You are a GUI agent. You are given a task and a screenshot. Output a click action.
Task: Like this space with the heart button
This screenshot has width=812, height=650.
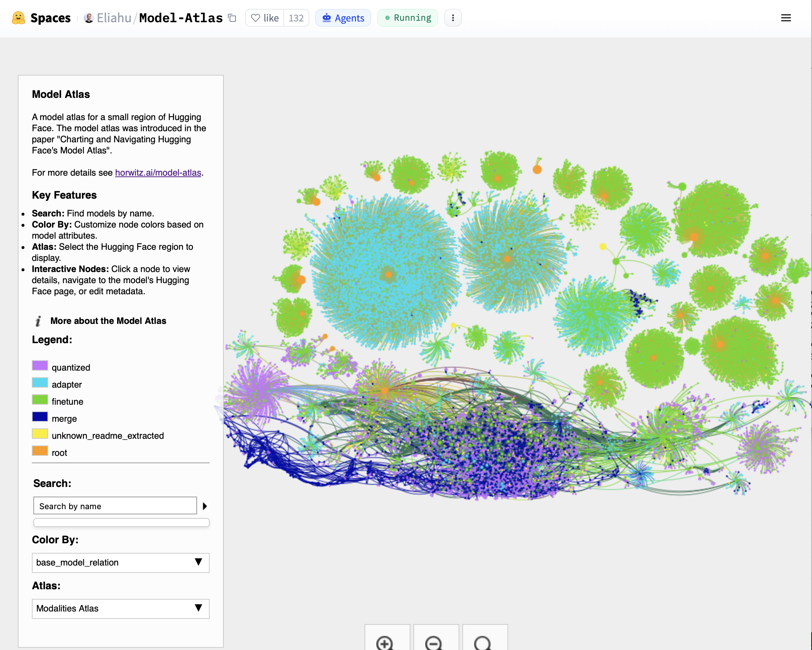coord(265,18)
